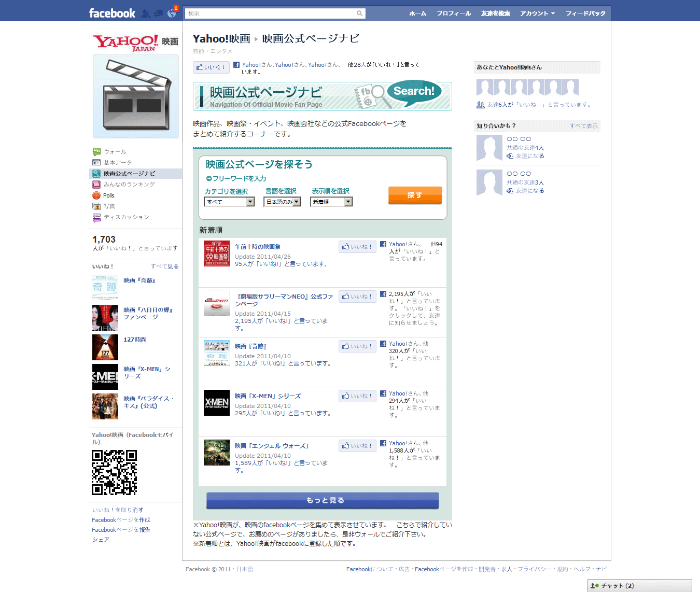Click the みんなのランキング icon
700x592 pixels.
(x=96, y=185)
